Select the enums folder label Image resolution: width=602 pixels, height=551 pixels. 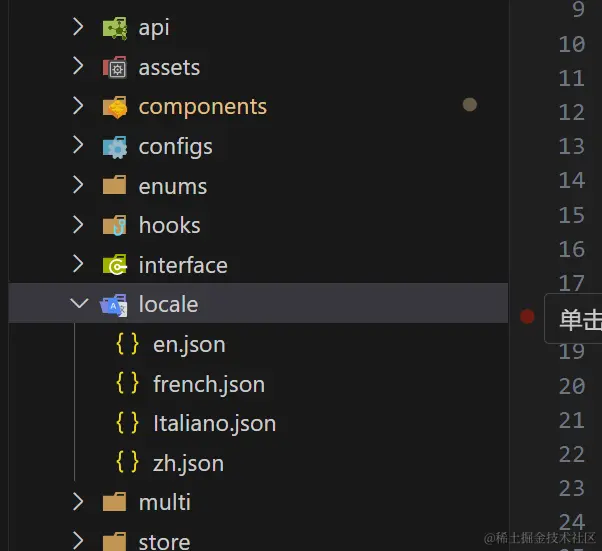pyautogui.click(x=173, y=186)
